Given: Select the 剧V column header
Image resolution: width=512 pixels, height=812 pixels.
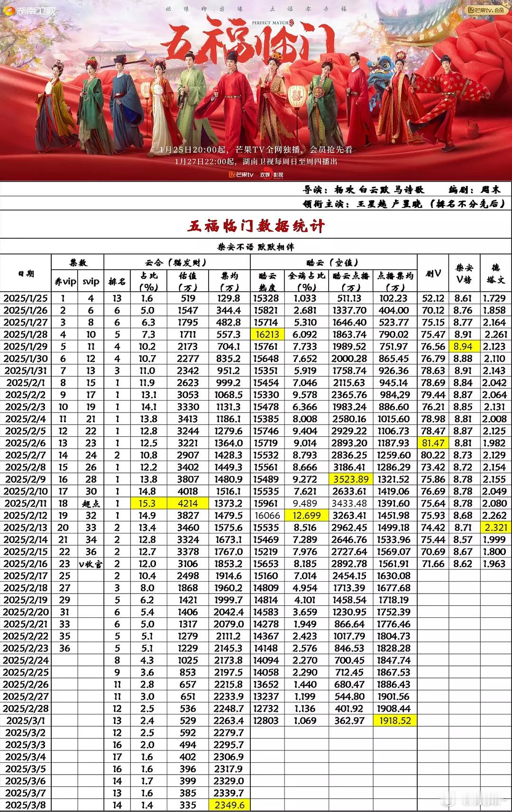Looking at the screenshot, I should (x=433, y=273).
